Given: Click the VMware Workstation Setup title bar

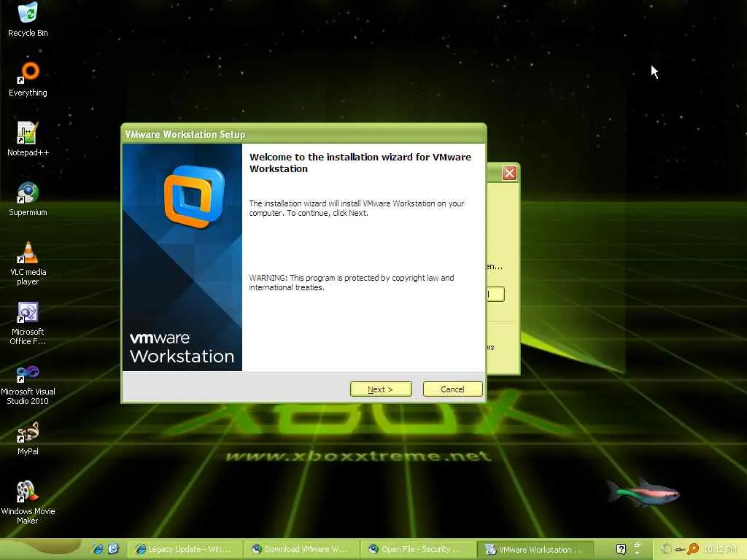Looking at the screenshot, I should [x=303, y=134].
